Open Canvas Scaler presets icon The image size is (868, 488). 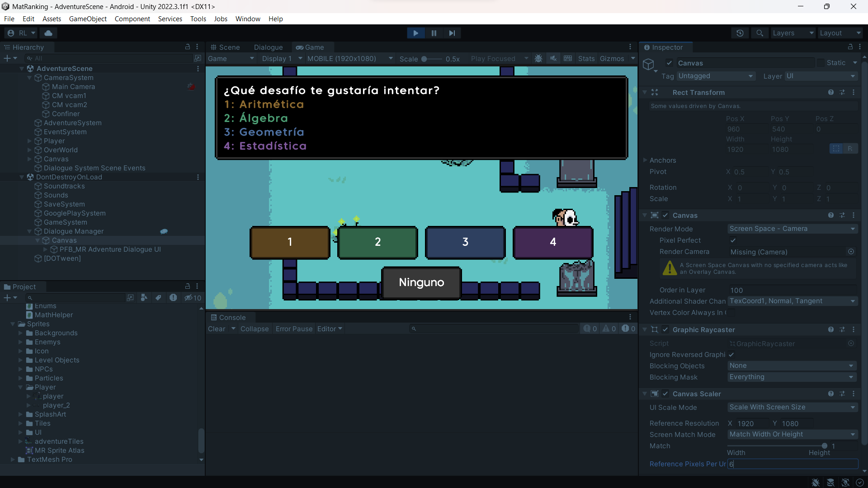point(842,394)
